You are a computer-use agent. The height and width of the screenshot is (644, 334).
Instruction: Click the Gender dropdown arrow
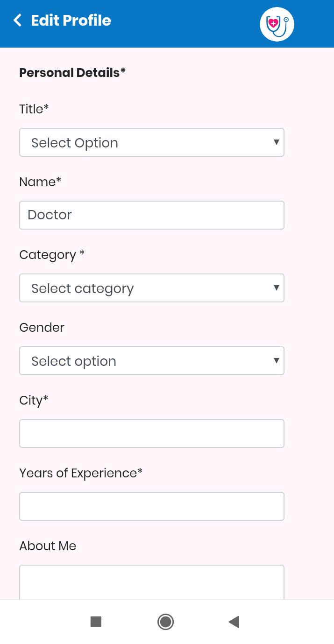pos(277,361)
